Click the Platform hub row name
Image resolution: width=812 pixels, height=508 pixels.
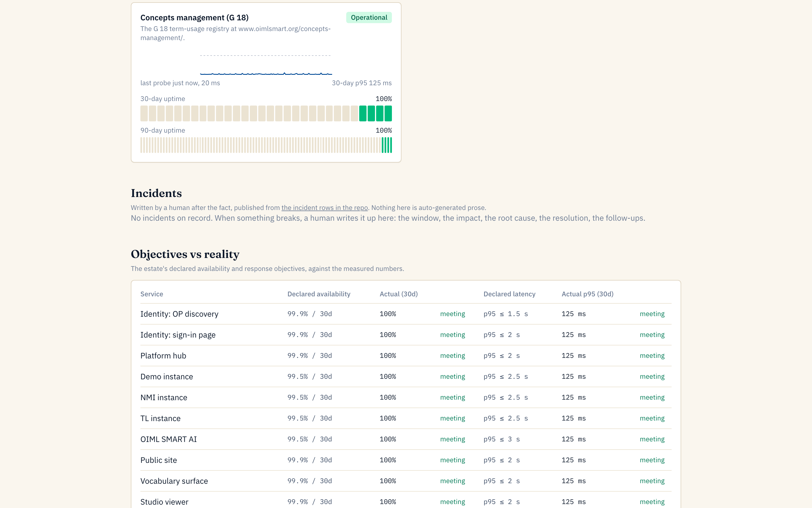(x=163, y=356)
